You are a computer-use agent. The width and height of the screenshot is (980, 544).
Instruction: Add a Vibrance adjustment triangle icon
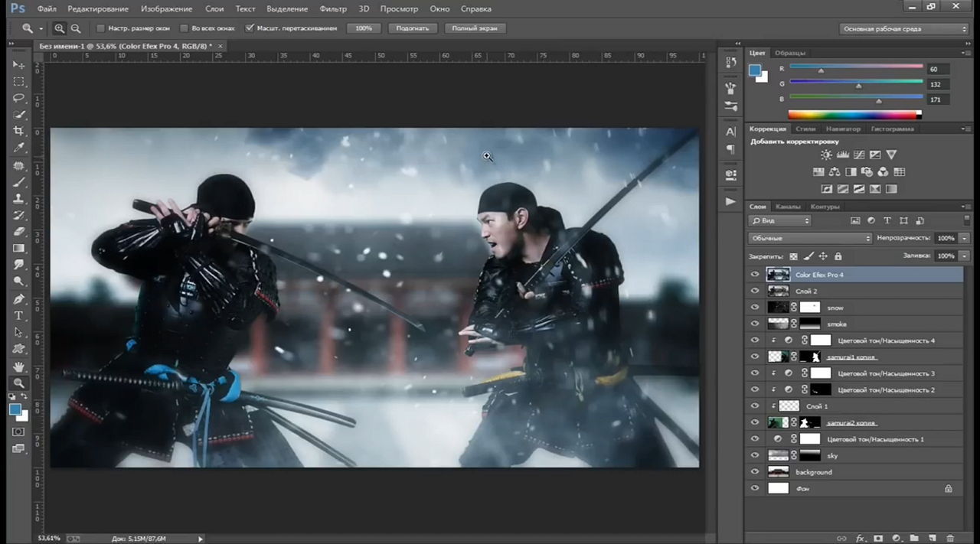[891, 155]
